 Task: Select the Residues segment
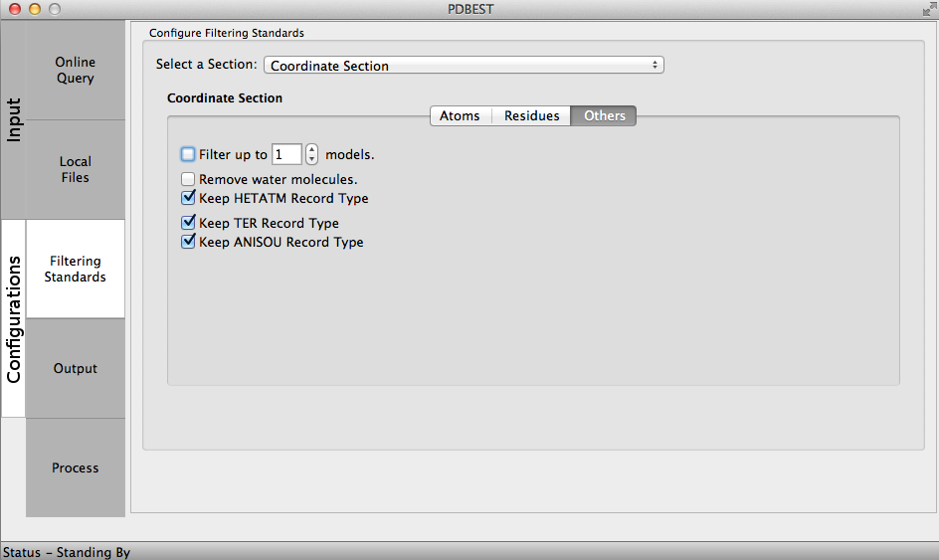pos(531,116)
